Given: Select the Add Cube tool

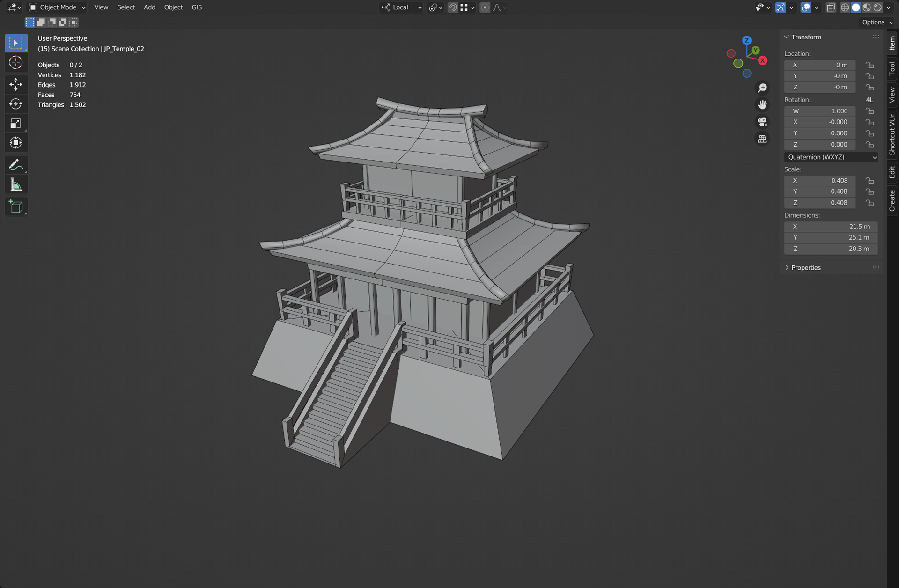Looking at the screenshot, I should pos(16,206).
